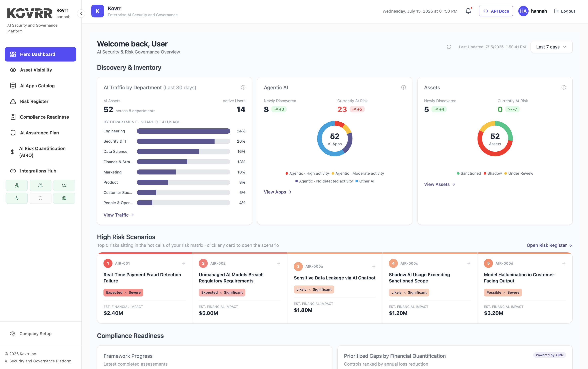Navigate to Risk Register

(x=40, y=101)
